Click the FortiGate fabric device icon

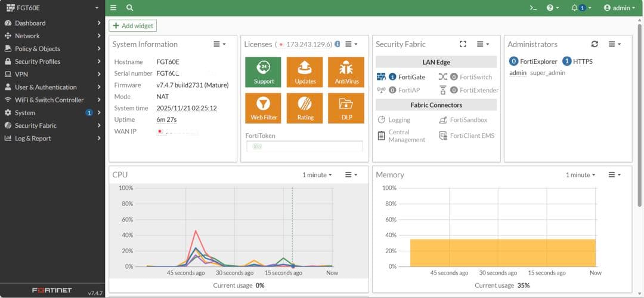click(381, 77)
